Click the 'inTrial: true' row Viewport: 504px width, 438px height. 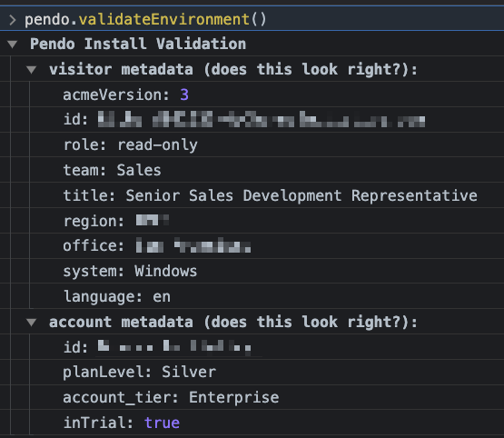pyautogui.click(x=267, y=423)
